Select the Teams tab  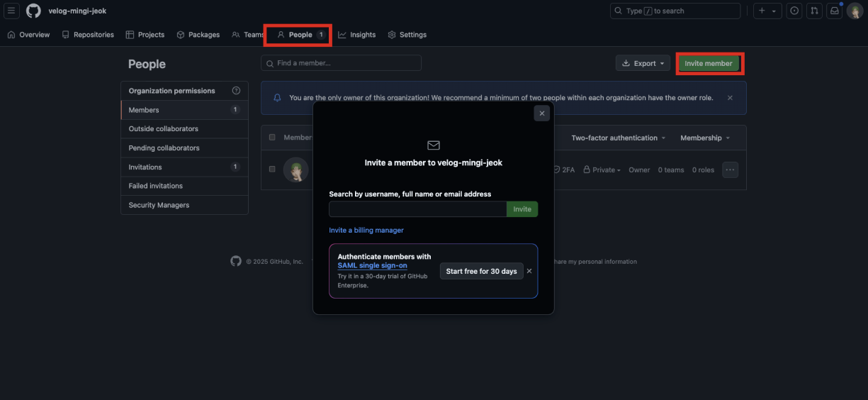[x=248, y=35]
